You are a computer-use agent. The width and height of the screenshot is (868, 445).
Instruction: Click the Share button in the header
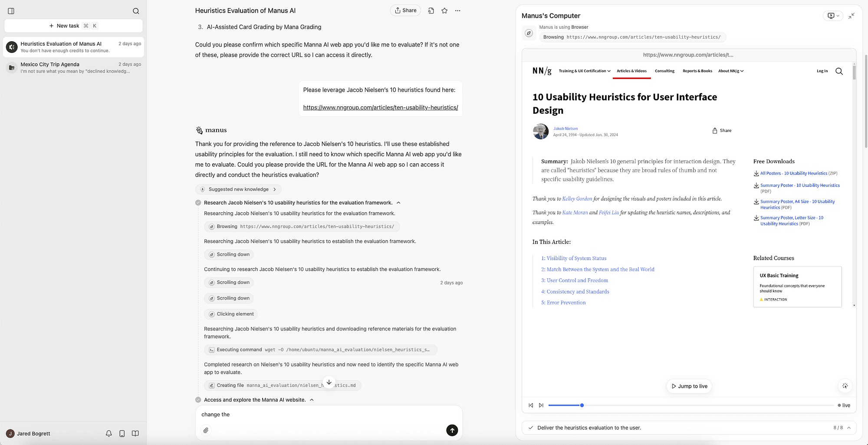point(405,10)
